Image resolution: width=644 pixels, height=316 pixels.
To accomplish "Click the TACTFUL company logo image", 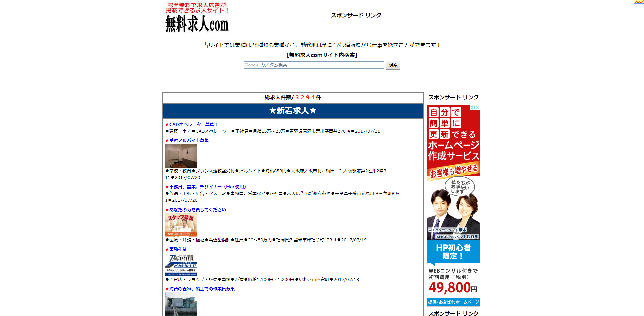I will click(x=180, y=264).
